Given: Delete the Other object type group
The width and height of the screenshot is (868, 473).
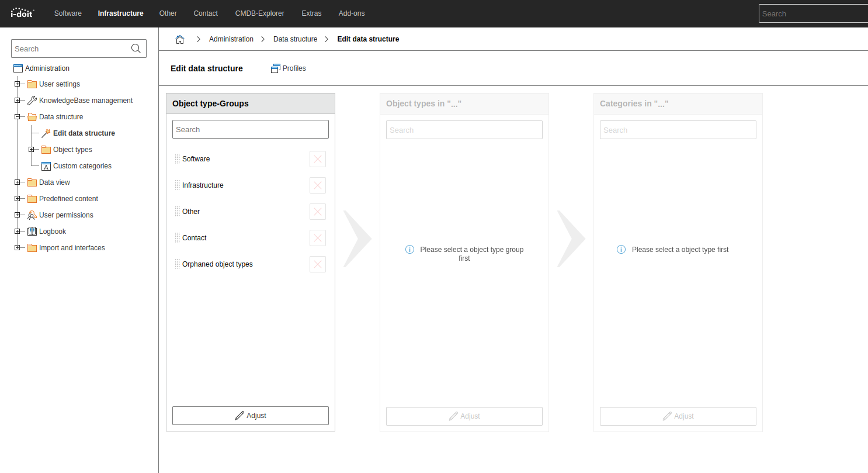Looking at the screenshot, I should point(318,212).
